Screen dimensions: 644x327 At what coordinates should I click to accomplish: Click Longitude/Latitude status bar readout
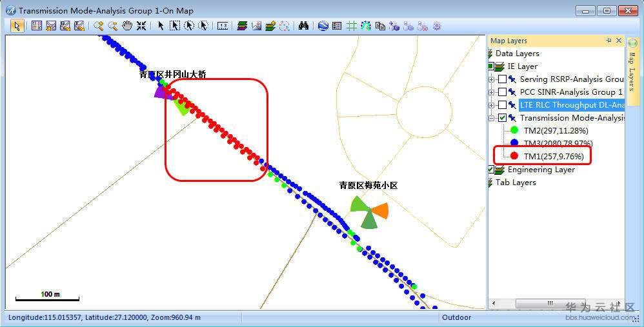105,317
